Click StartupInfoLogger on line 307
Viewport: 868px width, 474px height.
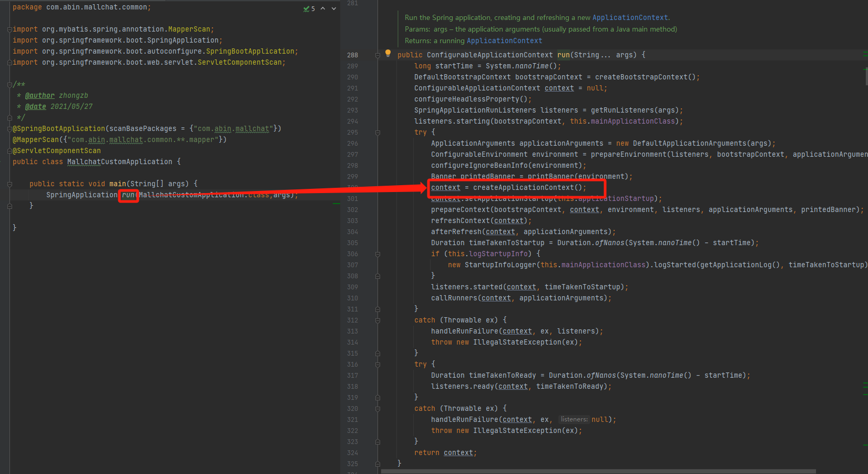point(501,265)
